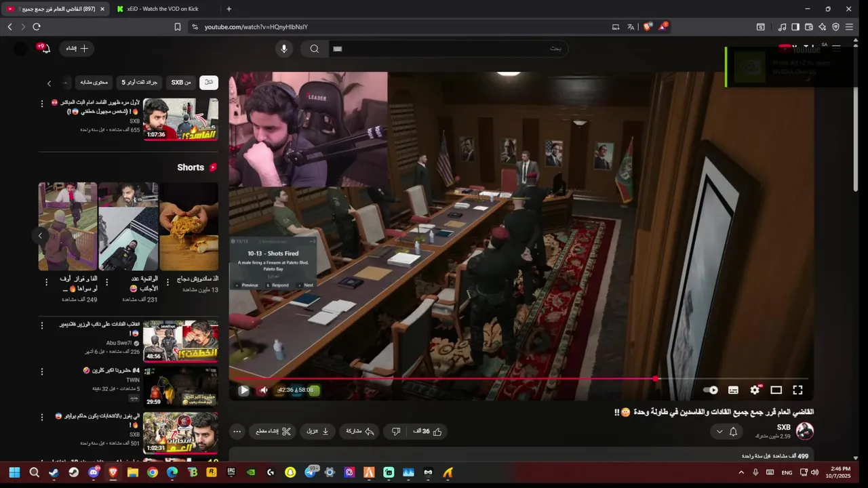Open options for the Abu Swe7l video
868x488 pixels.
coord(42,327)
